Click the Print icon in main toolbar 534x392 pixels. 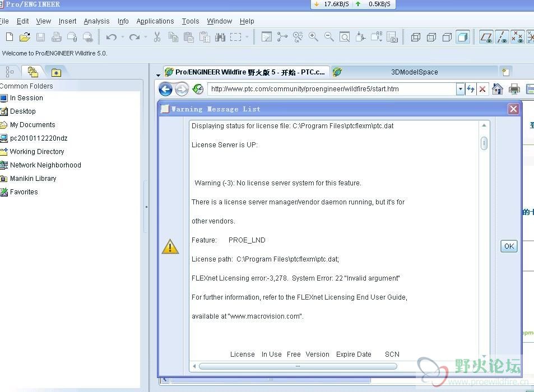(56, 37)
